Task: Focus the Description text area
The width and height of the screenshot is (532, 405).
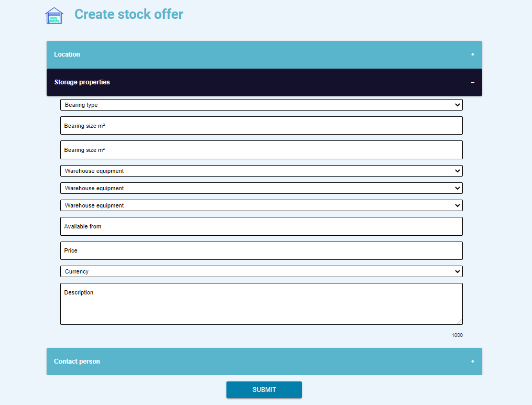Action: pos(262,304)
